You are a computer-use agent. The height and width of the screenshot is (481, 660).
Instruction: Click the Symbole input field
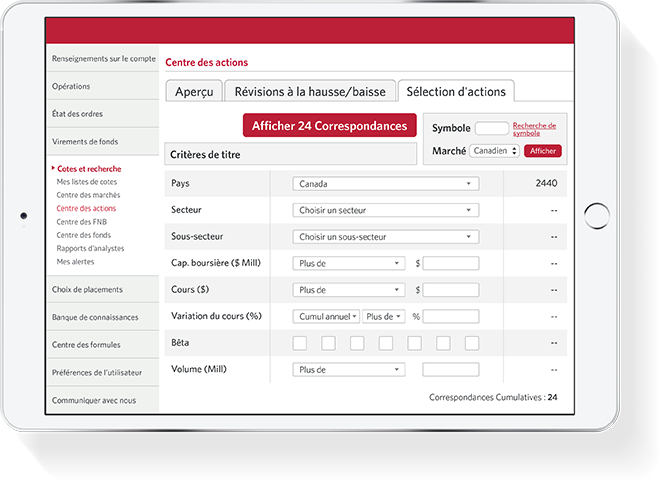coord(492,128)
